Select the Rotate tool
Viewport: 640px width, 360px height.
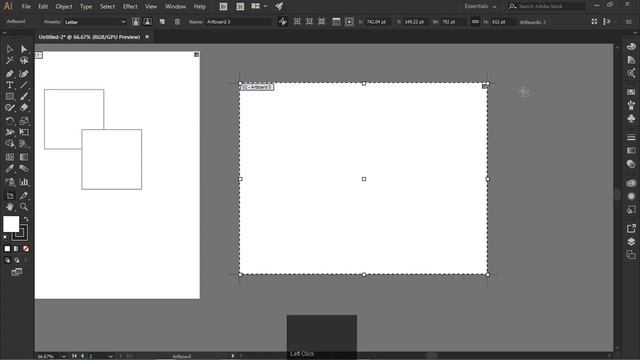tap(9, 121)
